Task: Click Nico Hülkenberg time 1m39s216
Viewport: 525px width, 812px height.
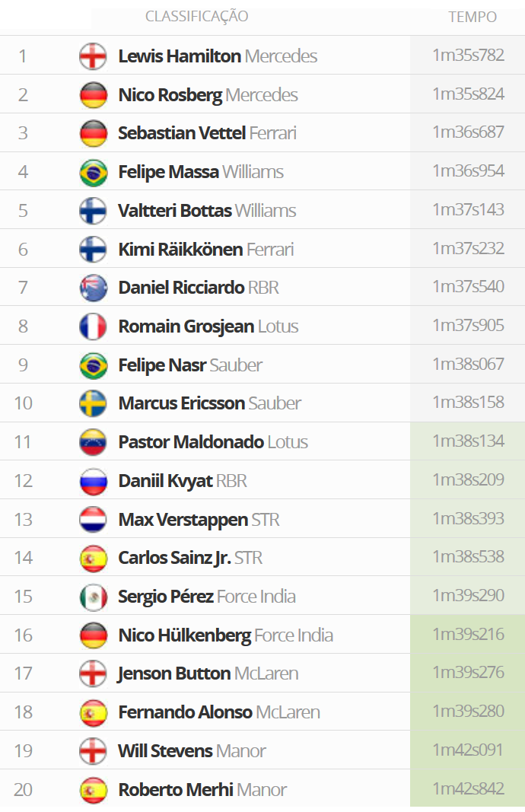Action: pos(469,634)
